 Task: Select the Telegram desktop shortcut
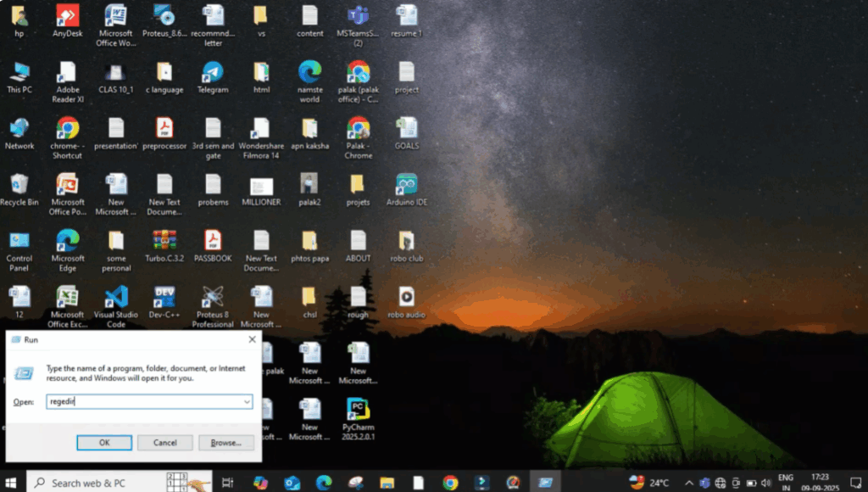click(x=213, y=73)
